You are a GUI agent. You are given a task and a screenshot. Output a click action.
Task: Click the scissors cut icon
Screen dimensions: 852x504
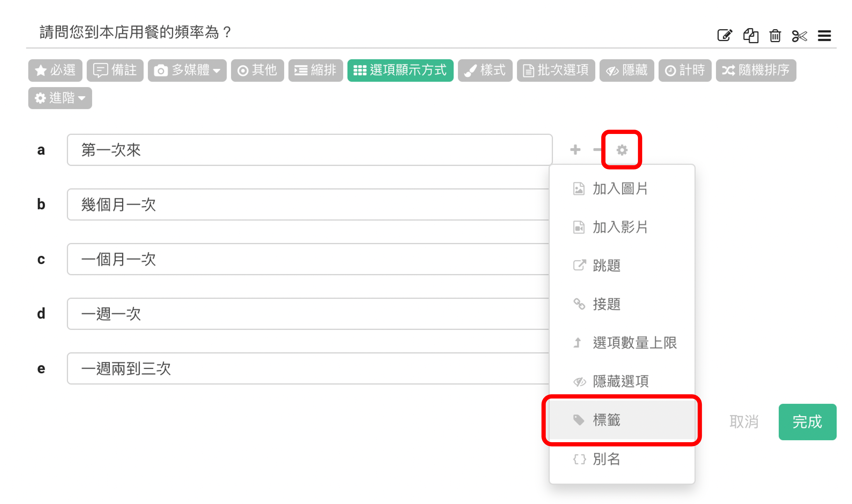[799, 36]
